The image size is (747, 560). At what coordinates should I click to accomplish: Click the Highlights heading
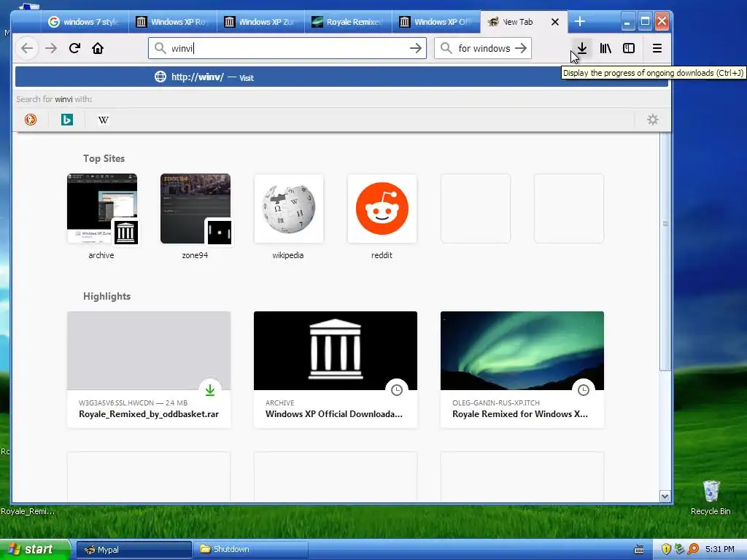pyautogui.click(x=107, y=296)
